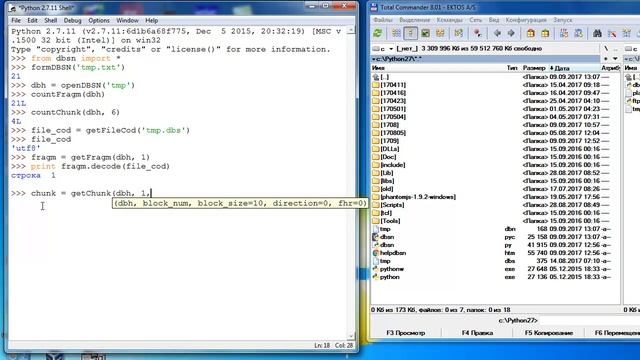
Task: Go back with the left arrow icon
Action: point(497,33)
